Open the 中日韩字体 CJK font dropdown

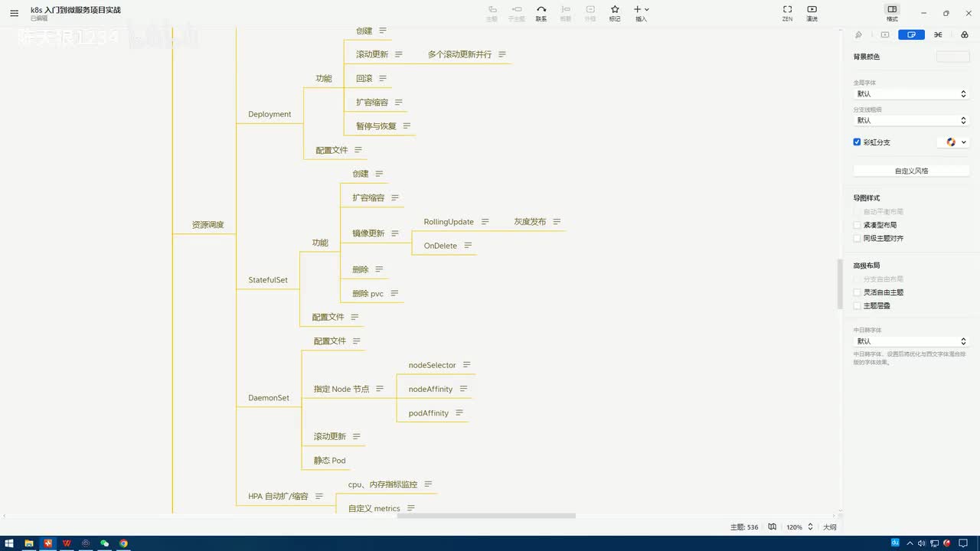point(911,341)
